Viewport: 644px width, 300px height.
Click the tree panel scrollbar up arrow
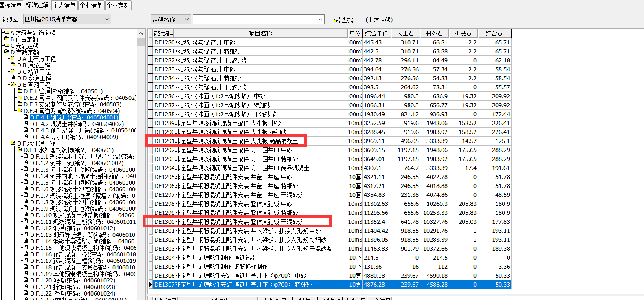141,33
